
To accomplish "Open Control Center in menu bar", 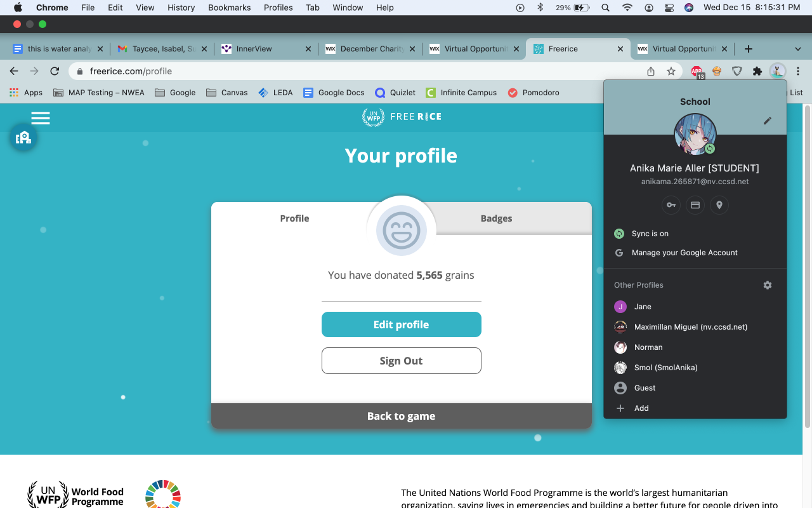I will point(669,8).
